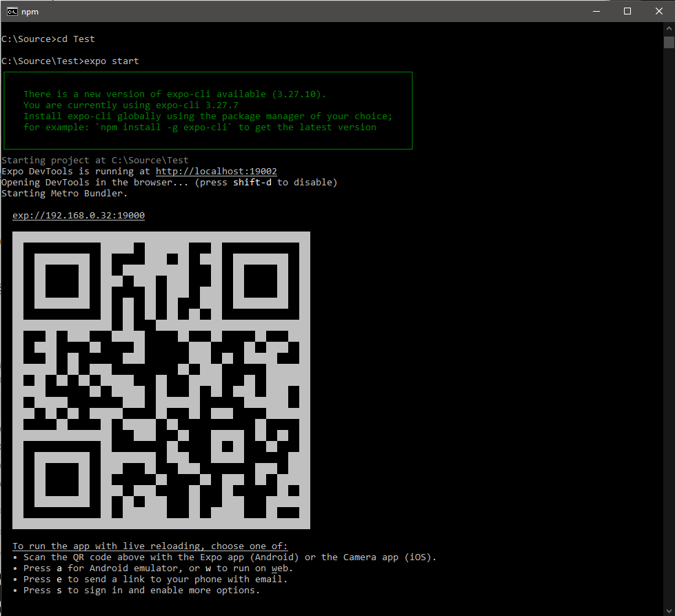
Task: Click 'You are currently using expo-cli 3.27.7'
Action: pos(131,105)
